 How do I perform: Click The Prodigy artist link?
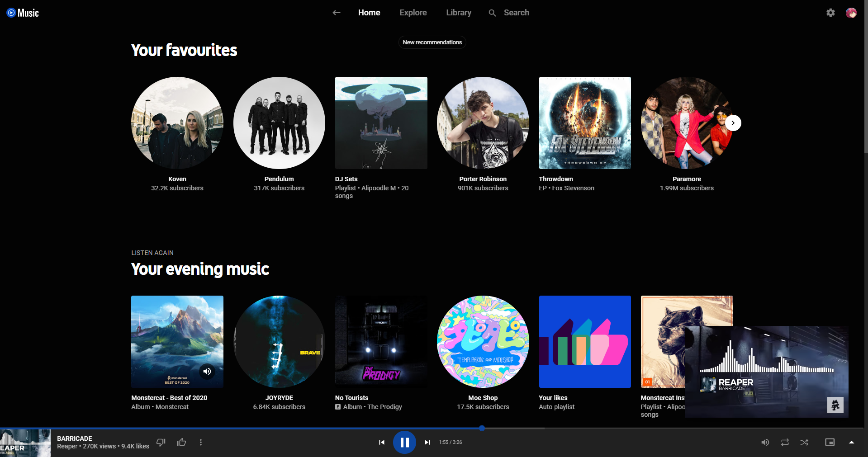click(x=384, y=407)
